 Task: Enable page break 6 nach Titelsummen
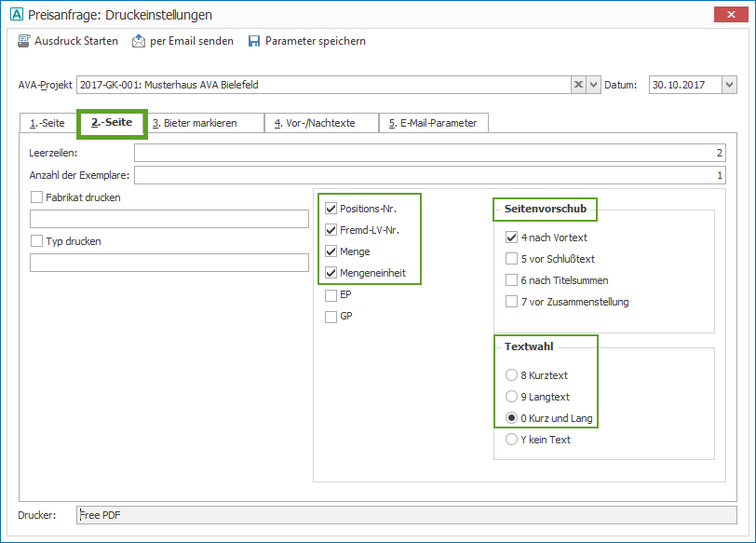pos(511,280)
